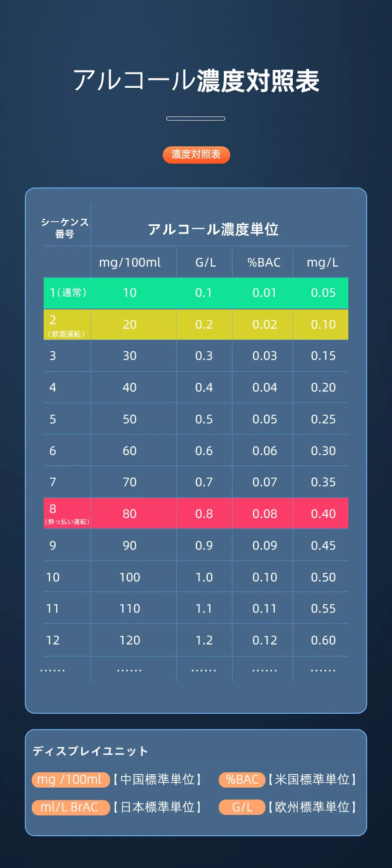Image resolution: width=392 pixels, height=868 pixels.
Task: Click the 【欧州標準単位】 text
Action: [312, 807]
